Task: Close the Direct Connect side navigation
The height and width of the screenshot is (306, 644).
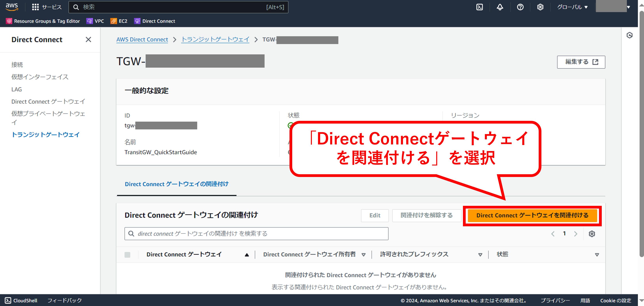Action: 88,40
